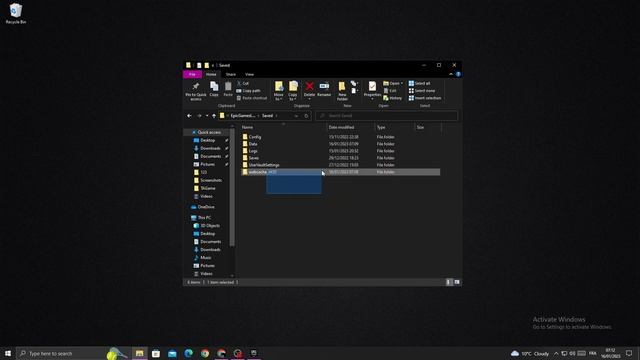This screenshot has height=360, width=640.
Task: Click the Search Saved input box
Action: (387, 116)
